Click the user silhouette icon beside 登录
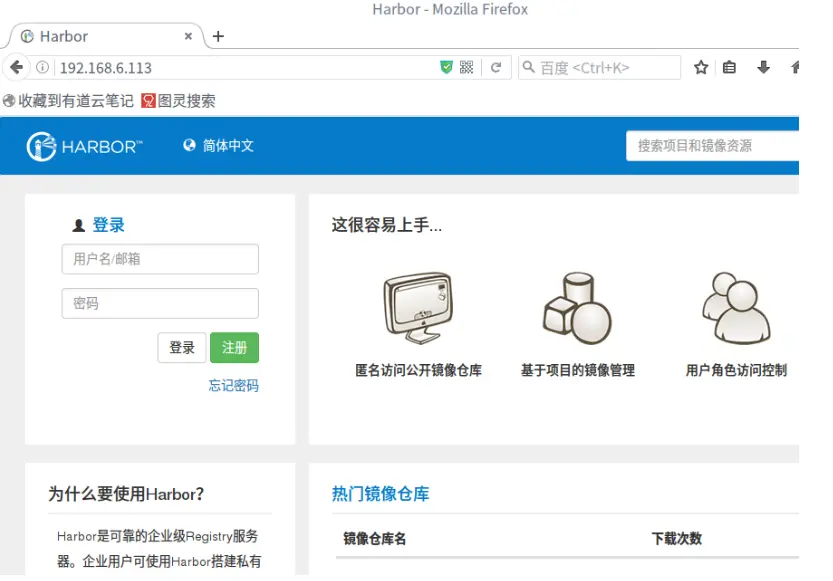This screenshot has height=581, width=833. click(79, 226)
